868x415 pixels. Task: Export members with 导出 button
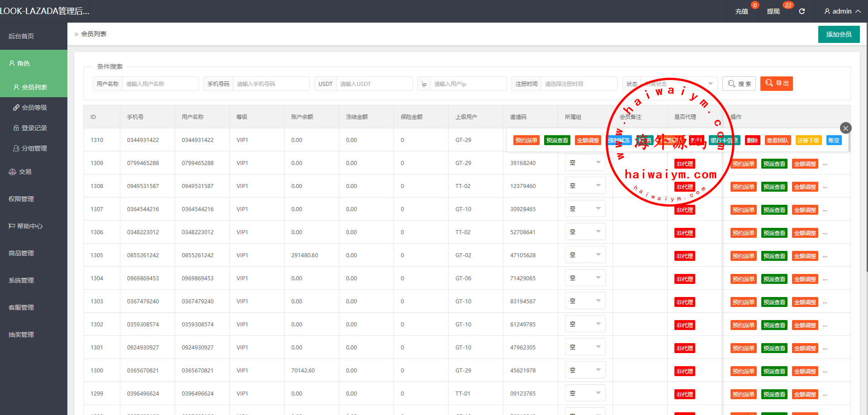click(776, 84)
